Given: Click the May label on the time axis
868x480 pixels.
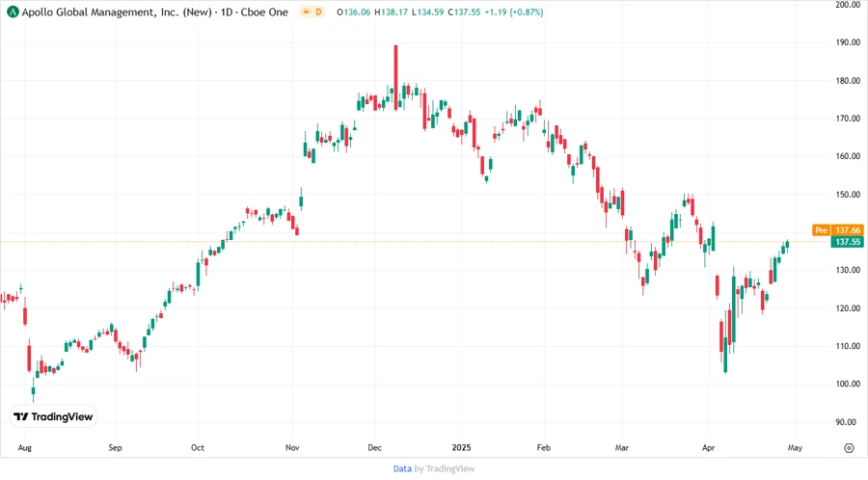Looking at the screenshot, I should (795, 448).
